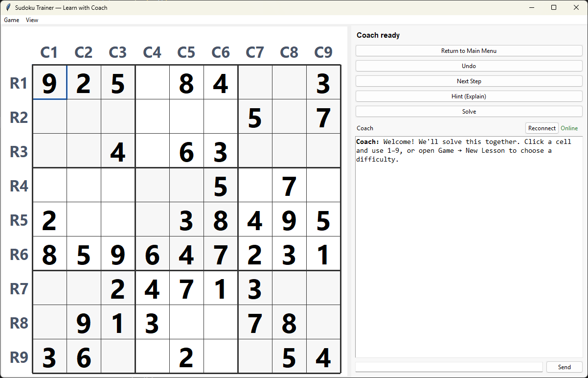Select the cell containing 2 at R5 C1
The height and width of the screenshot is (378, 588).
point(49,220)
